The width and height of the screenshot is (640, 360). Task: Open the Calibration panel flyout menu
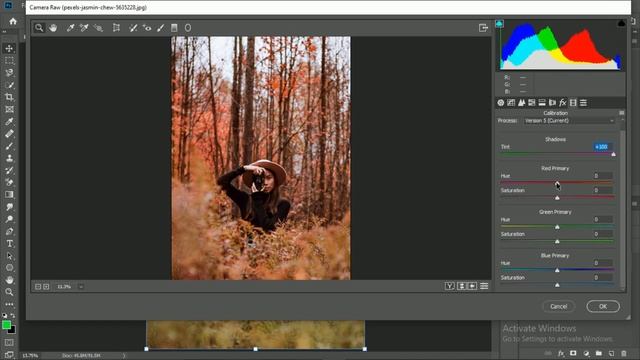(622, 113)
